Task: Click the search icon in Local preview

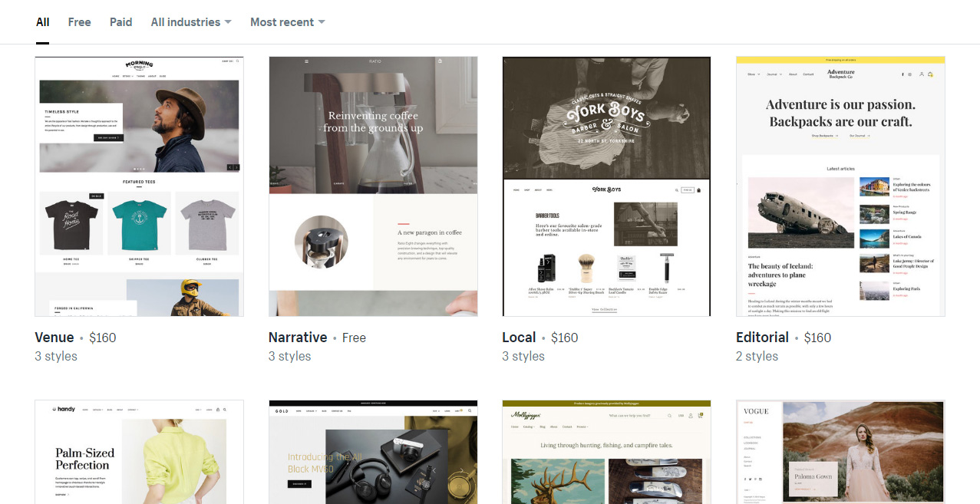Action: click(x=675, y=189)
